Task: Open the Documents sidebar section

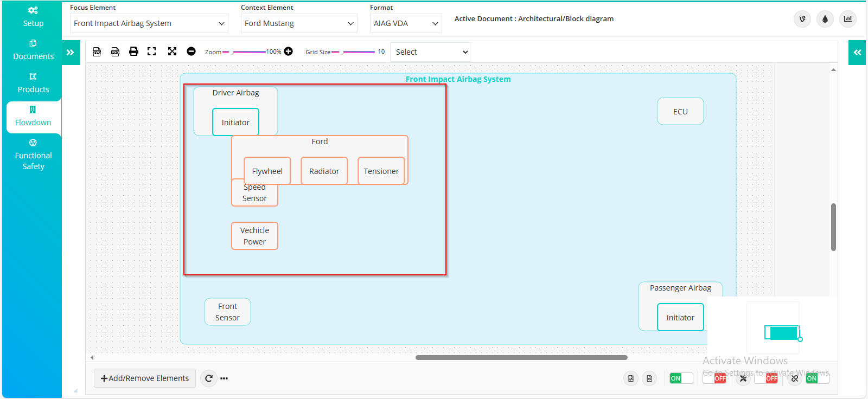Action: (x=33, y=50)
